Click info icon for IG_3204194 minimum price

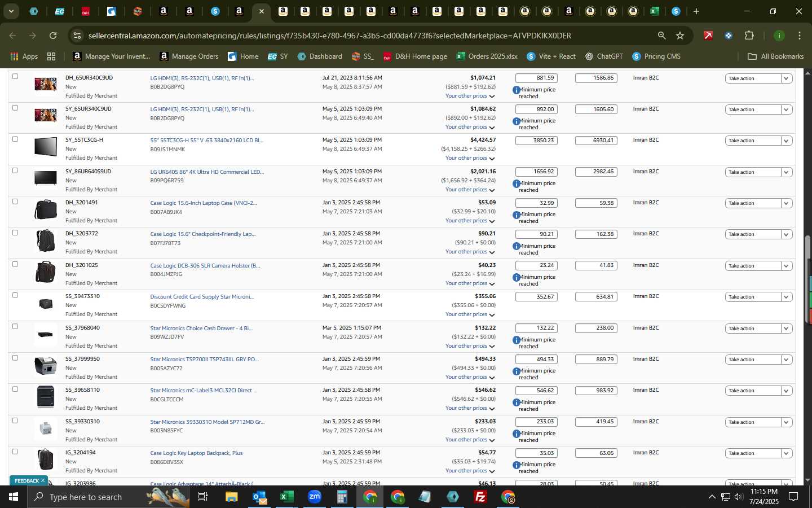tap(516, 465)
